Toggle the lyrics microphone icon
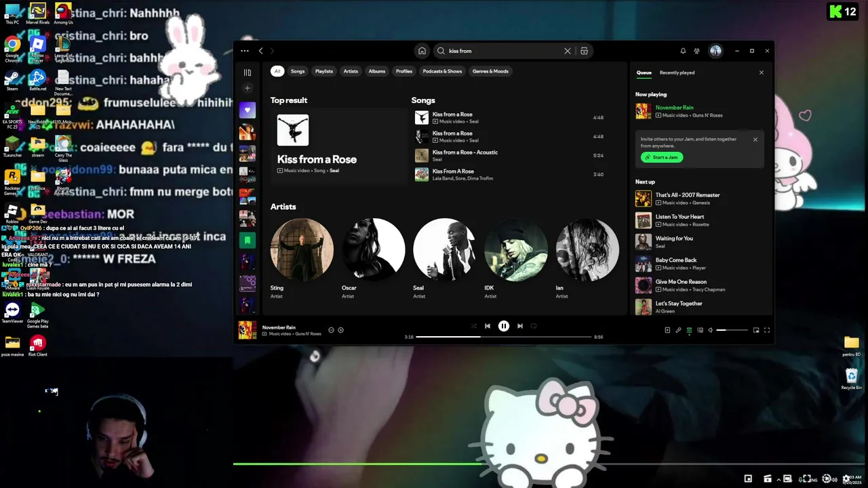The width and height of the screenshot is (868, 488). pyautogui.click(x=678, y=330)
